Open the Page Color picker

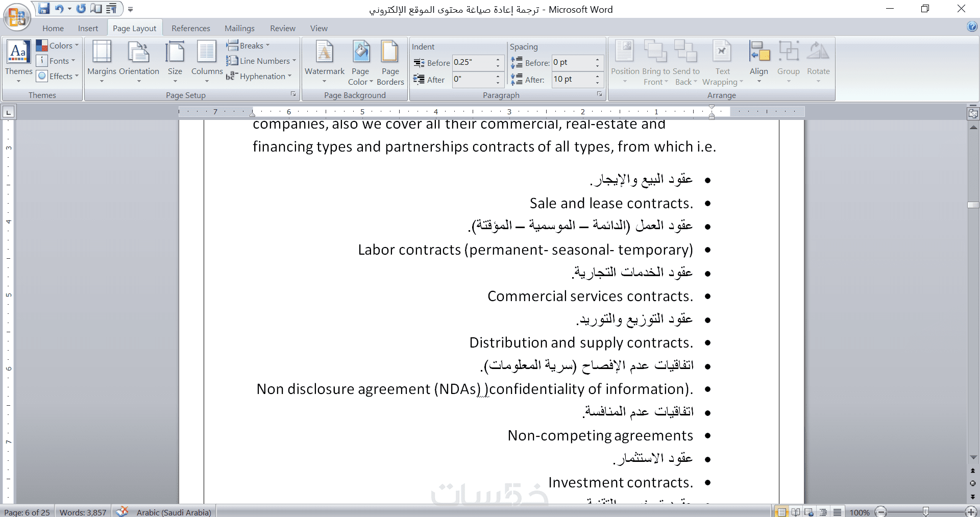[360, 62]
